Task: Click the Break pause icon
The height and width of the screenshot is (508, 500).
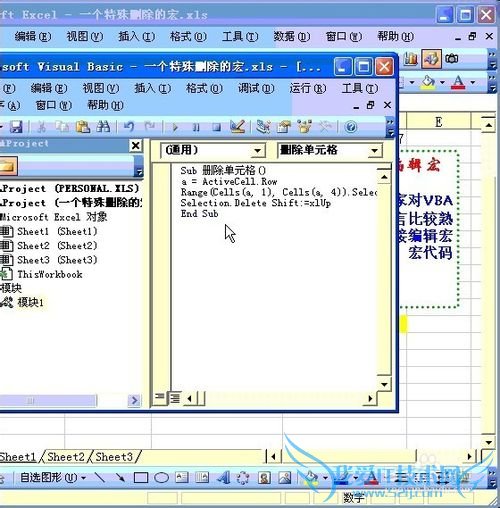Action: [x=196, y=127]
